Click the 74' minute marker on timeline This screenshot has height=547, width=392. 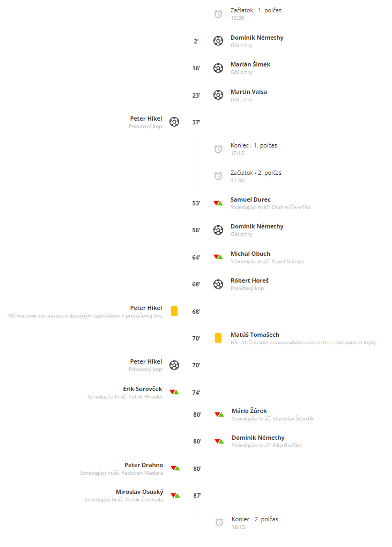196,393
